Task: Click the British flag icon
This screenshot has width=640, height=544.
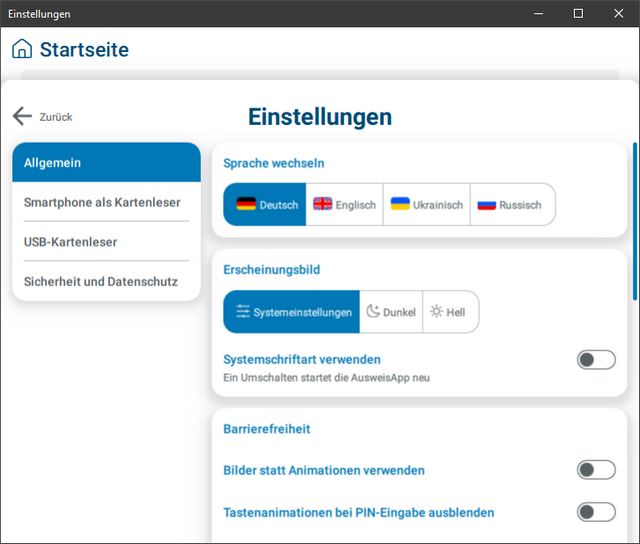Action: 322,204
